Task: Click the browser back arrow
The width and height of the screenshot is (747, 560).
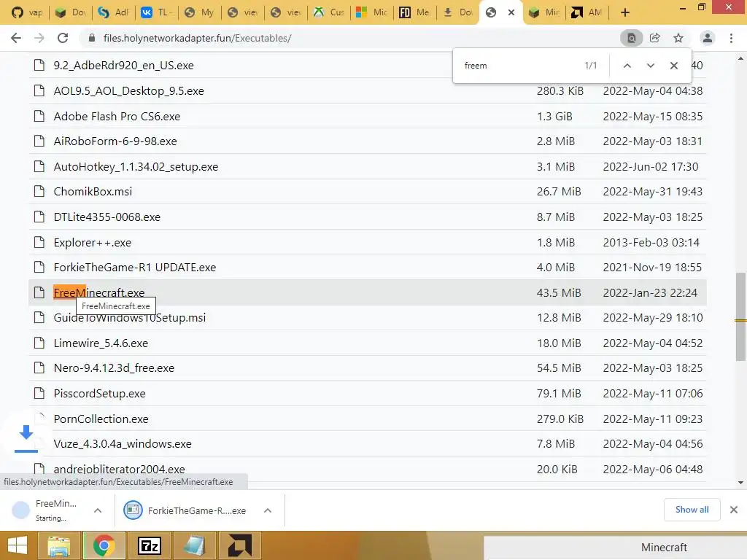Action: coord(16,38)
